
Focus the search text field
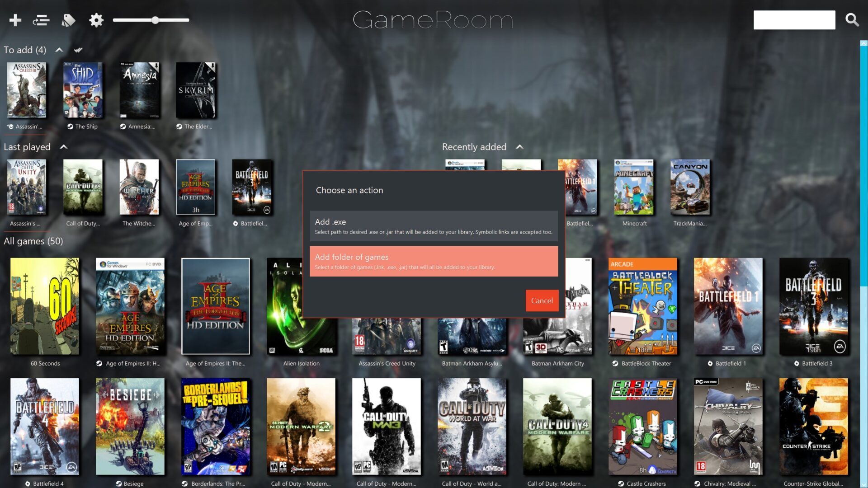(794, 20)
